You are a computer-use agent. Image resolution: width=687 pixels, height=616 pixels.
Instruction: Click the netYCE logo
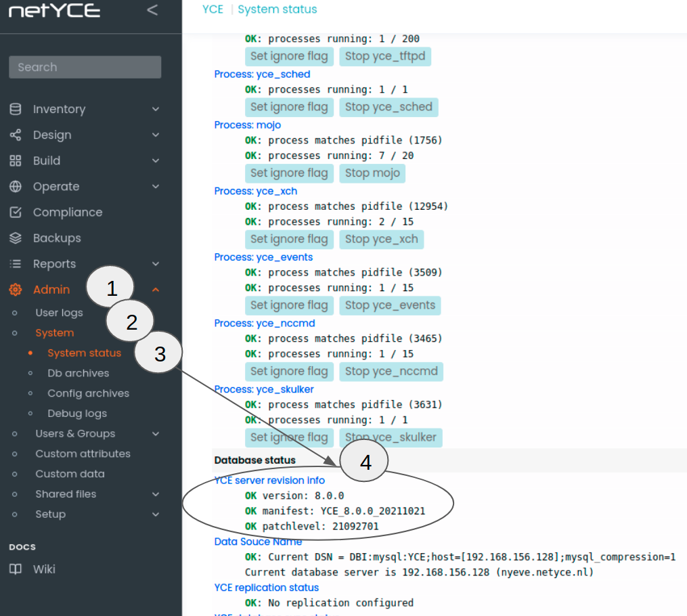click(54, 11)
